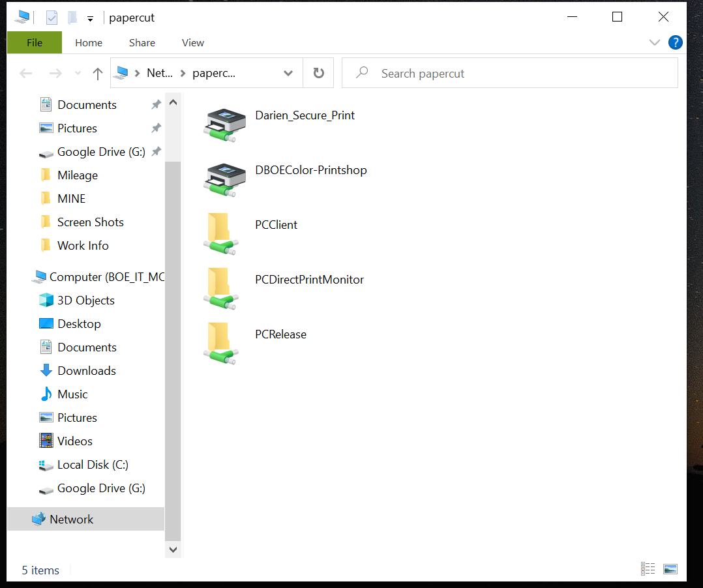Click the Back navigation arrow
The width and height of the screenshot is (703, 588).
coord(26,73)
